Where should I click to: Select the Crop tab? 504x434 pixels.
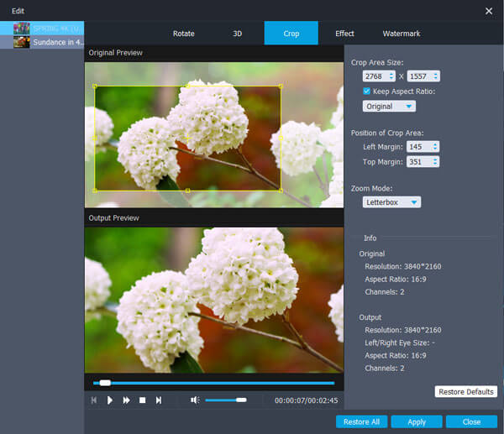point(291,34)
